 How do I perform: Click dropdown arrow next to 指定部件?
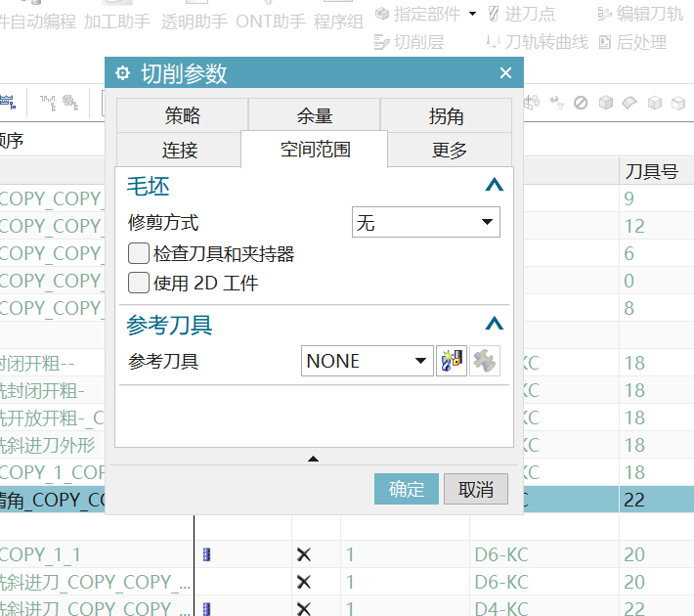point(472,14)
